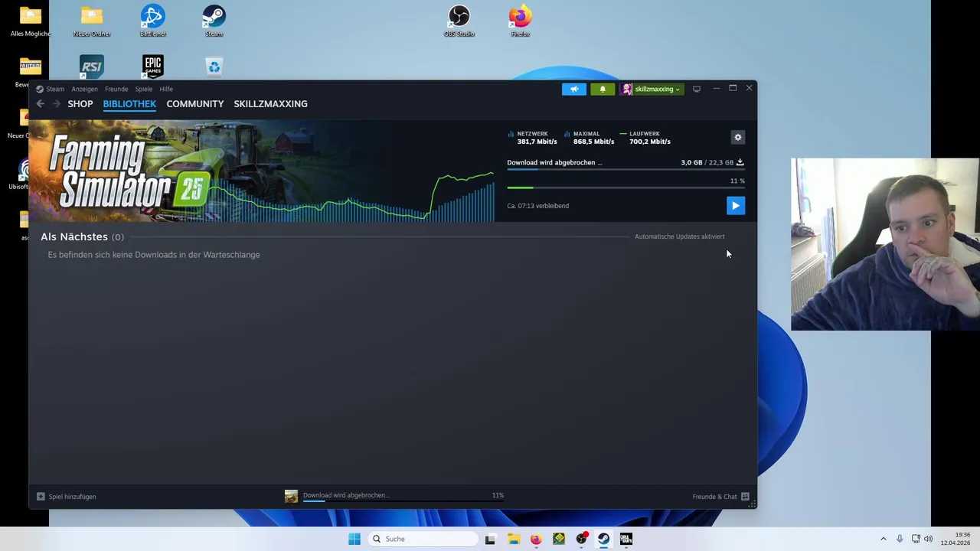Select the RSI launcher desktop shortcut
980x551 pixels.
click(x=91, y=67)
